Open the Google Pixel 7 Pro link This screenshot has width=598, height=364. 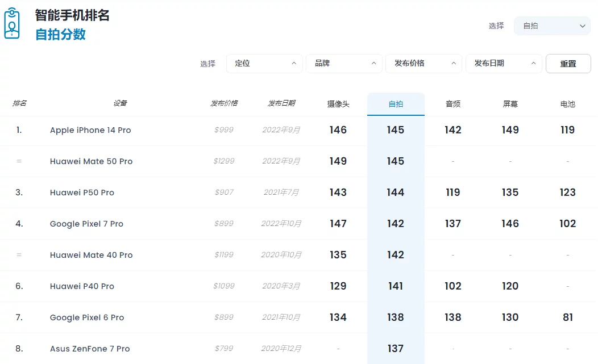(x=86, y=224)
